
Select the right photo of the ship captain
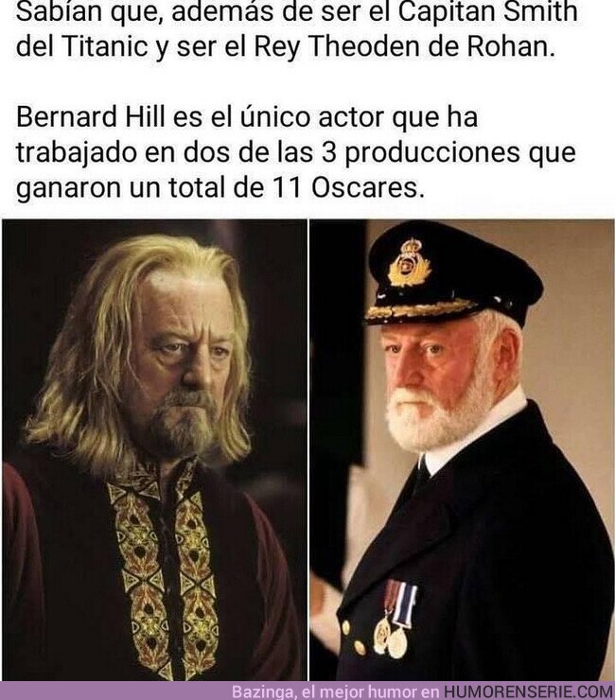click(x=462, y=450)
